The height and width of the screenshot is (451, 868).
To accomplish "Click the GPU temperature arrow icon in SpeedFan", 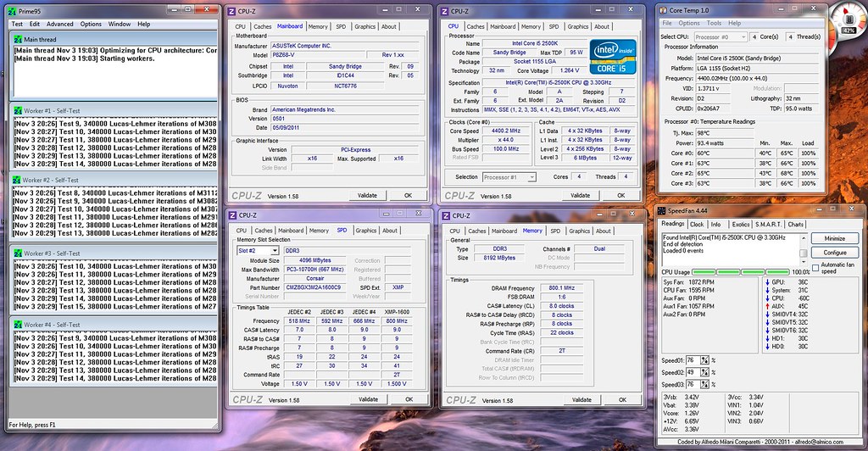I will [x=767, y=282].
